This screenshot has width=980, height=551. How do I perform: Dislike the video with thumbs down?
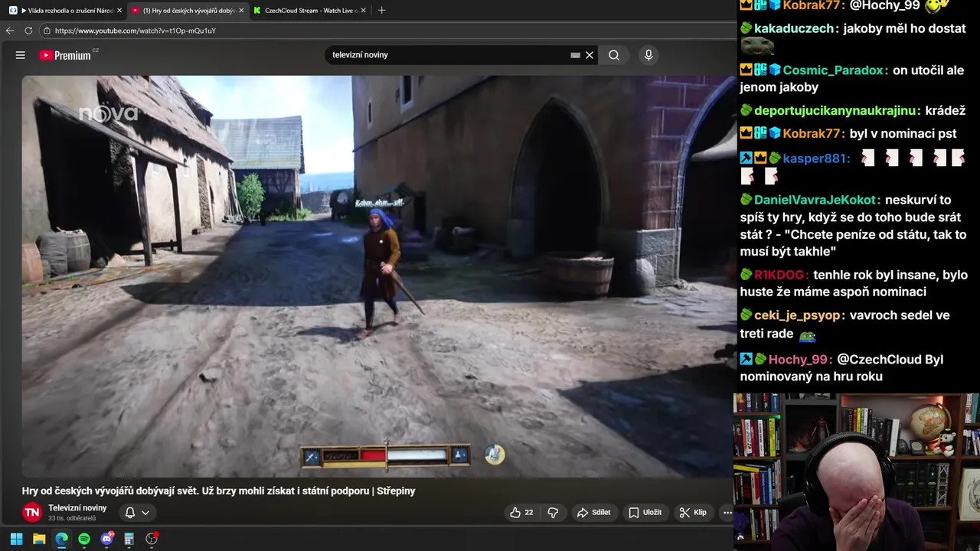(x=553, y=512)
